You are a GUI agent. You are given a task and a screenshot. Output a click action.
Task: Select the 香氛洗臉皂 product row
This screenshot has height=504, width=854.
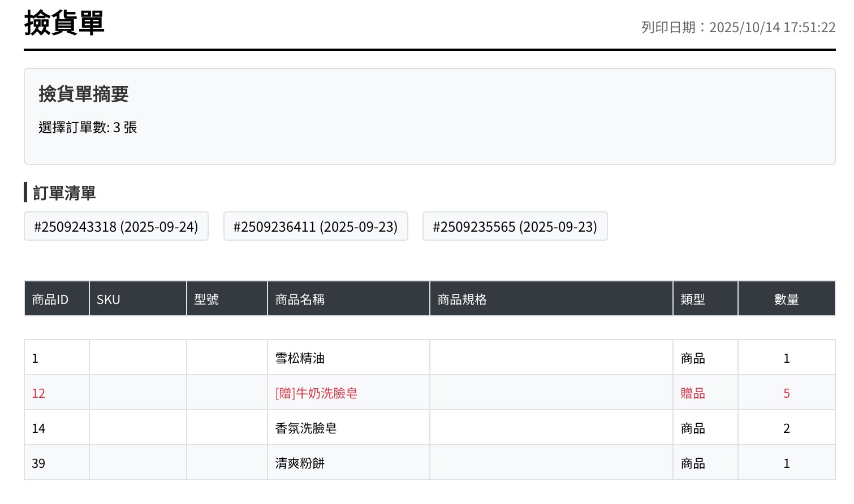click(x=306, y=428)
